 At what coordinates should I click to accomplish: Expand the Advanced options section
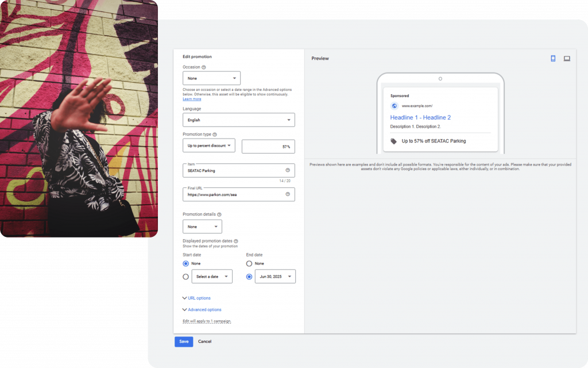[x=202, y=309]
